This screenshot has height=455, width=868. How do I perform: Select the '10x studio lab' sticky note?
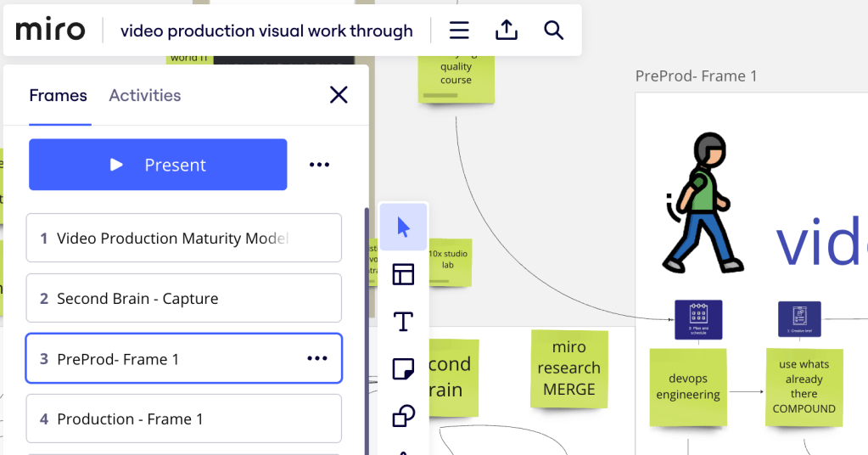pos(448,261)
